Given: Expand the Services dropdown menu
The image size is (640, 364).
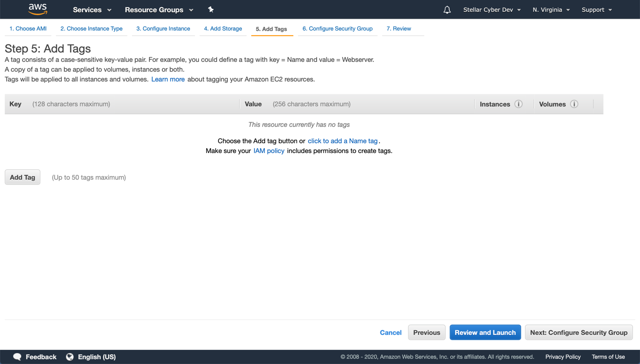Looking at the screenshot, I should click(x=92, y=10).
